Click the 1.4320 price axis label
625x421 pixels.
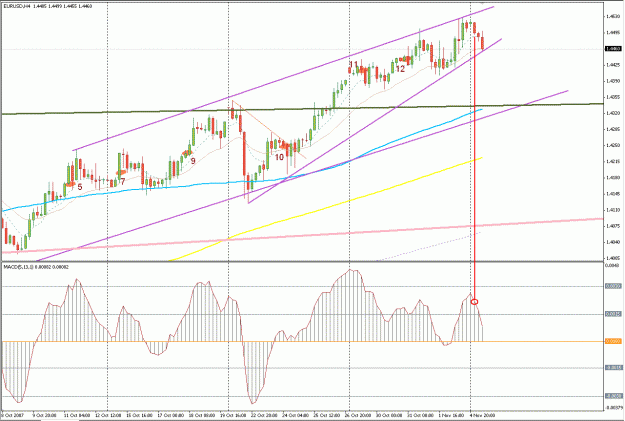click(x=613, y=113)
